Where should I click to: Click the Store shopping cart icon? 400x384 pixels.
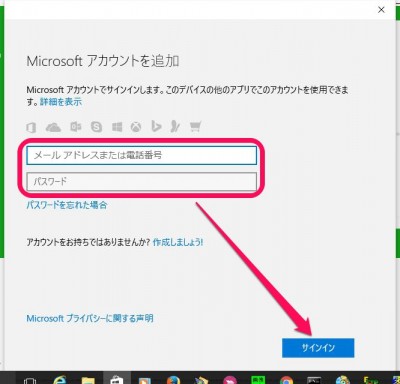coord(195,127)
